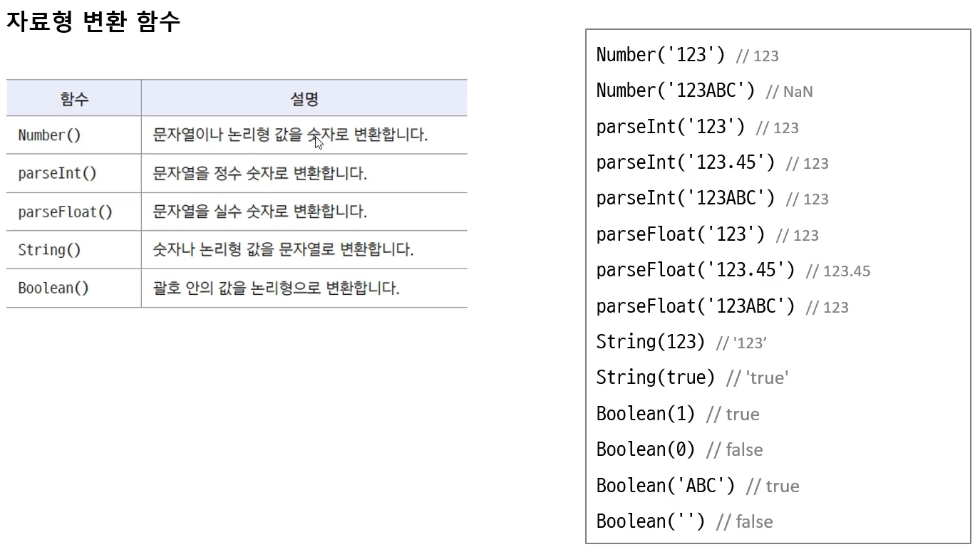Click the code line parseFloat('123.45')
Screen dimensions: 980x552
point(695,270)
